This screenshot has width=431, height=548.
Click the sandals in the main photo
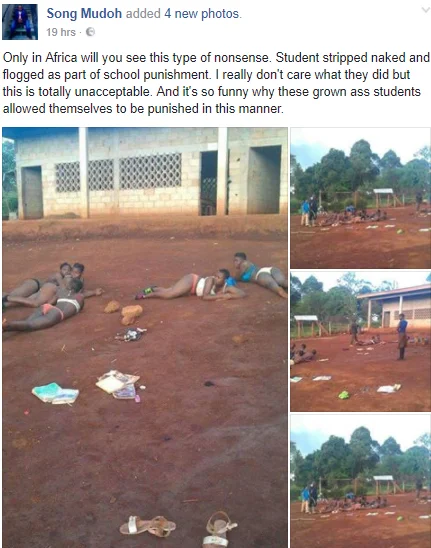pos(179,528)
